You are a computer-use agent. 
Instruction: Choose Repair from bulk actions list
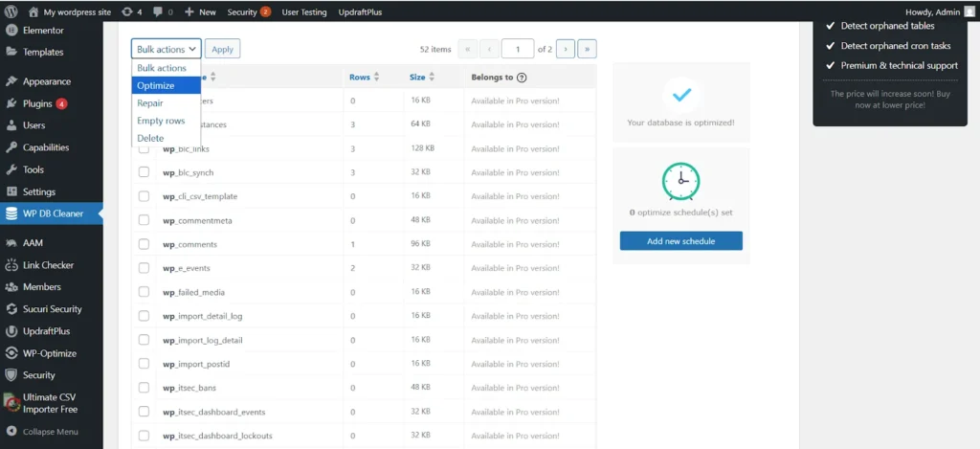click(x=167, y=103)
